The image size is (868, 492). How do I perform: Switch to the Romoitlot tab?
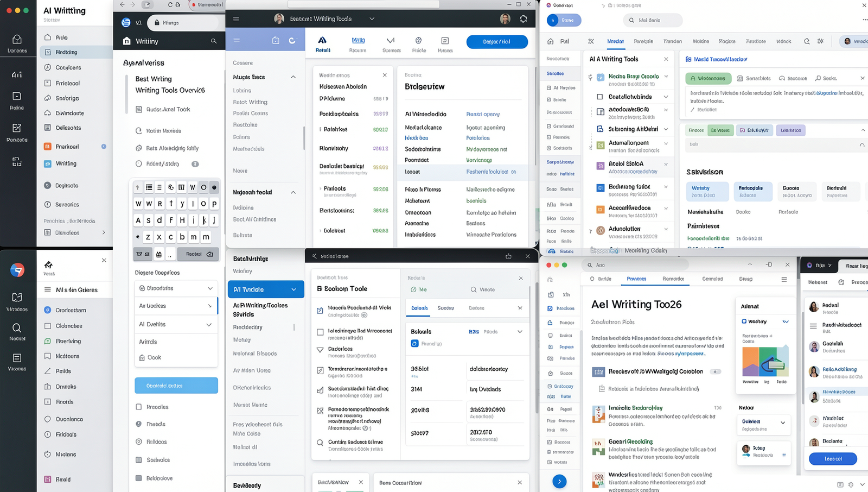pos(673,279)
